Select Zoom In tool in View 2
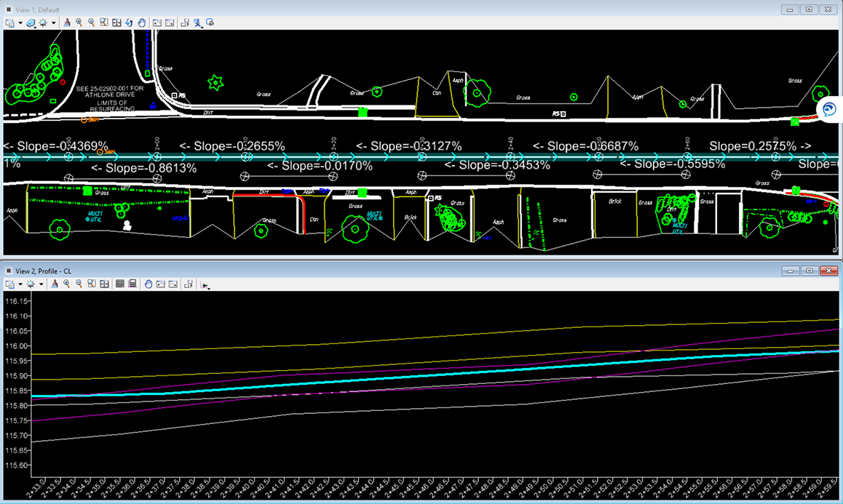843x504 pixels. (66, 284)
